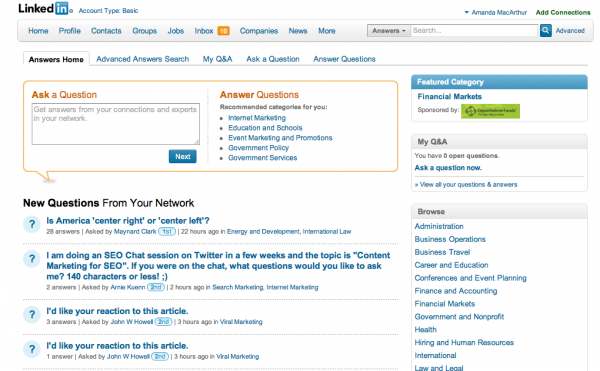Focus the top Search input field
Viewport: 600px width, 371px height.
click(474, 31)
